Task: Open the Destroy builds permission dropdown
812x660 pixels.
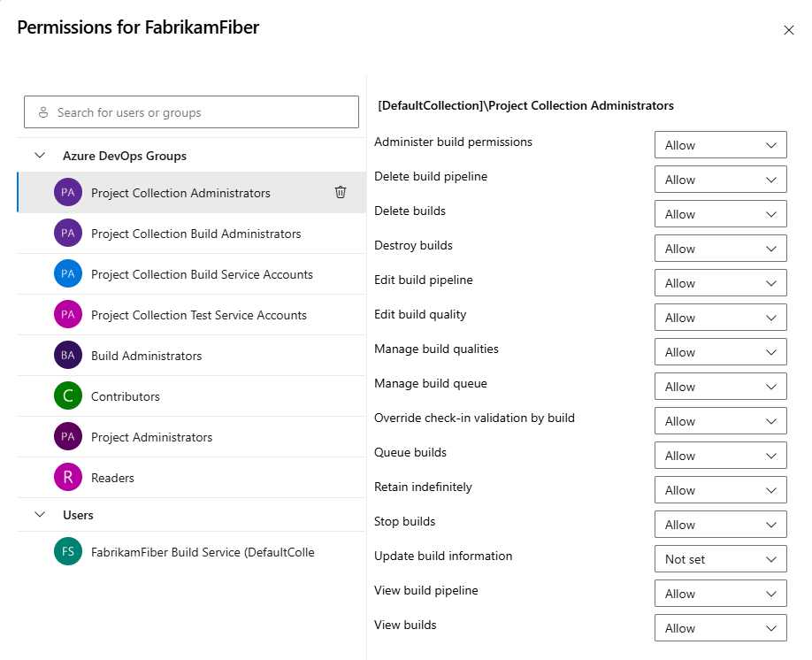Action: tap(720, 249)
